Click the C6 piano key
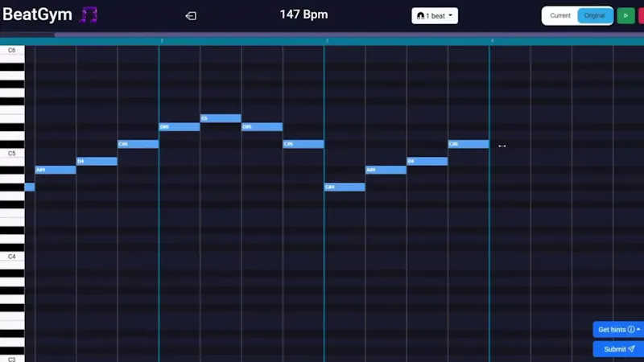 click(x=12, y=50)
